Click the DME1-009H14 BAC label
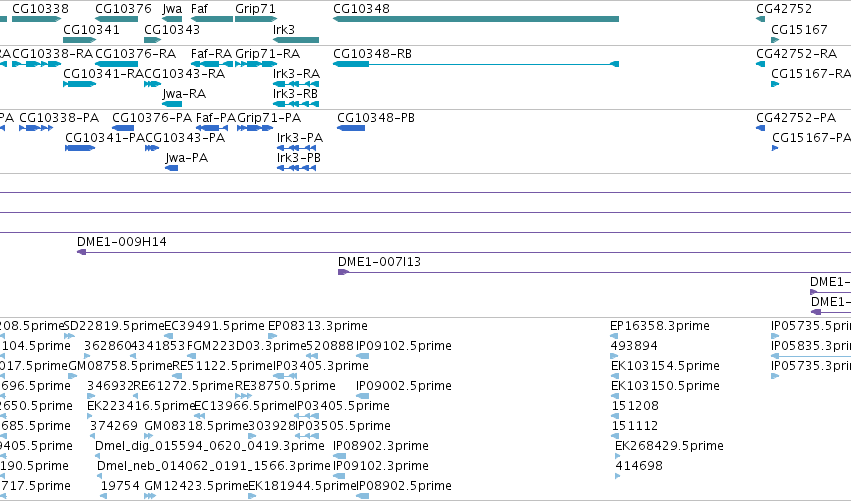 click(122, 242)
